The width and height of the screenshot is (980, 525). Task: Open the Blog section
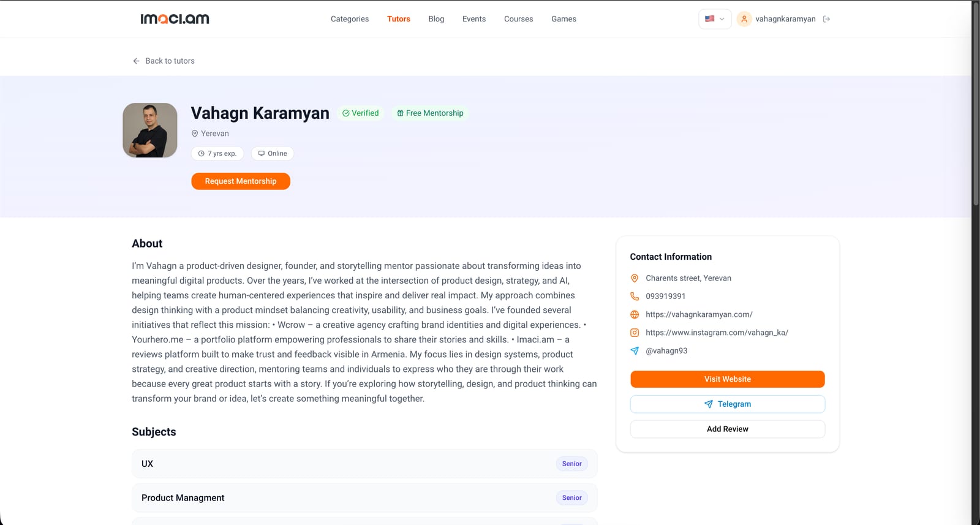click(x=436, y=19)
